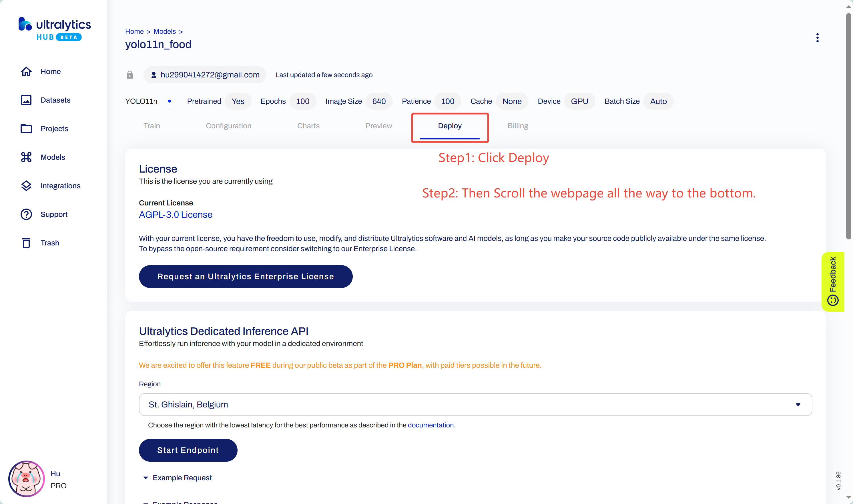This screenshot has width=853, height=504.
Task: Click the Models command-symbol icon
Action: (x=26, y=157)
